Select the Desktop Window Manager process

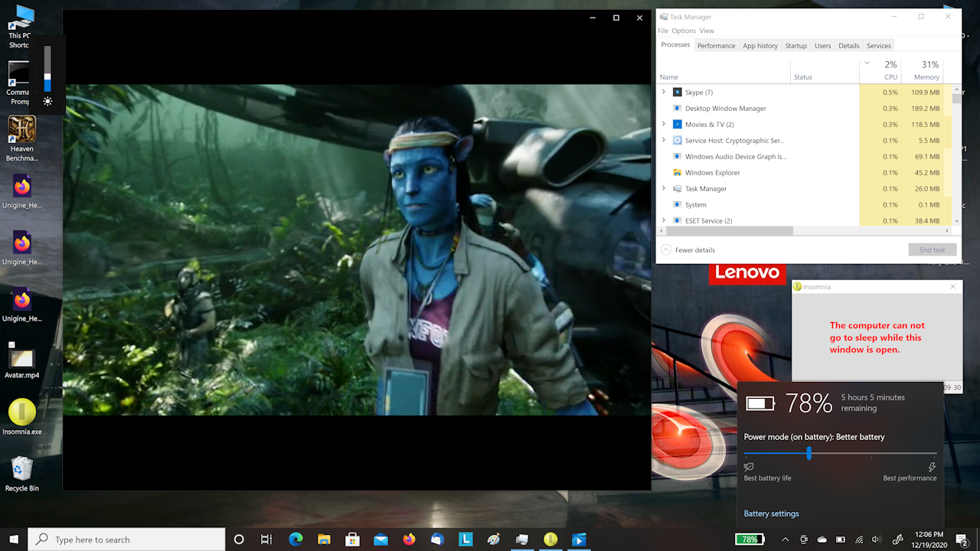pos(804,108)
